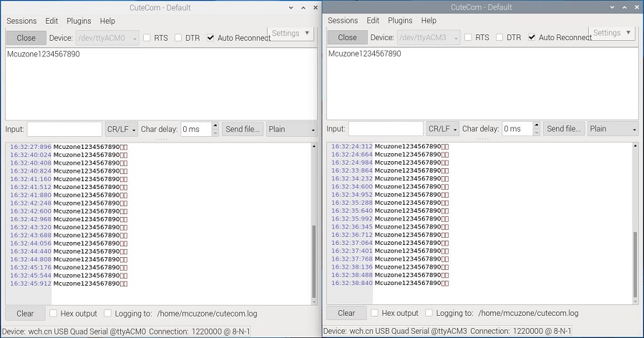This screenshot has height=338, width=644.
Task: Click Send file button in left window
Action: point(243,129)
